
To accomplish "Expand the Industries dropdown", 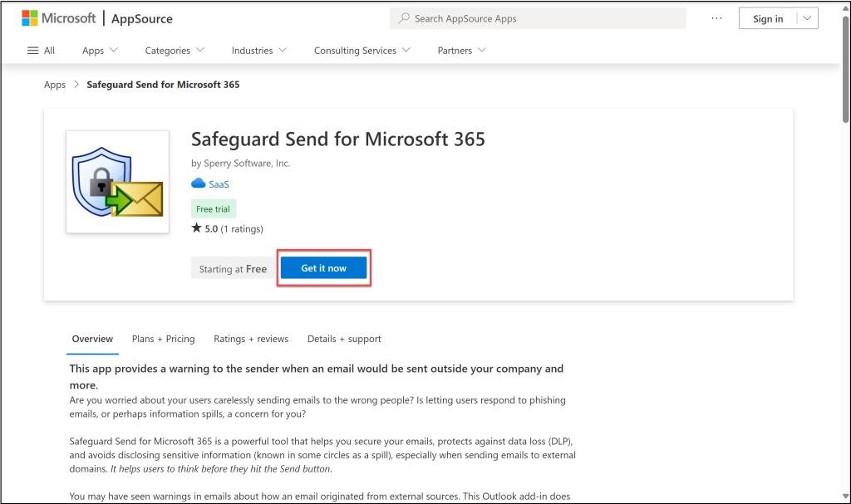I will point(259,50).
